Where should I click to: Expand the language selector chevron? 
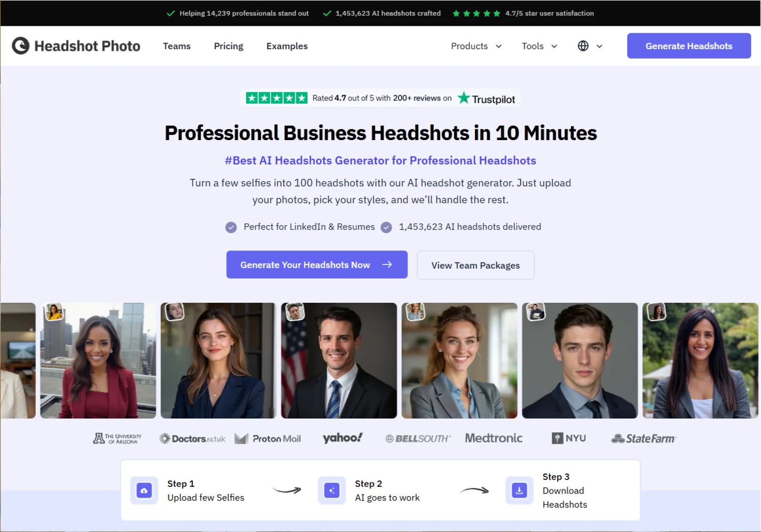599,46
